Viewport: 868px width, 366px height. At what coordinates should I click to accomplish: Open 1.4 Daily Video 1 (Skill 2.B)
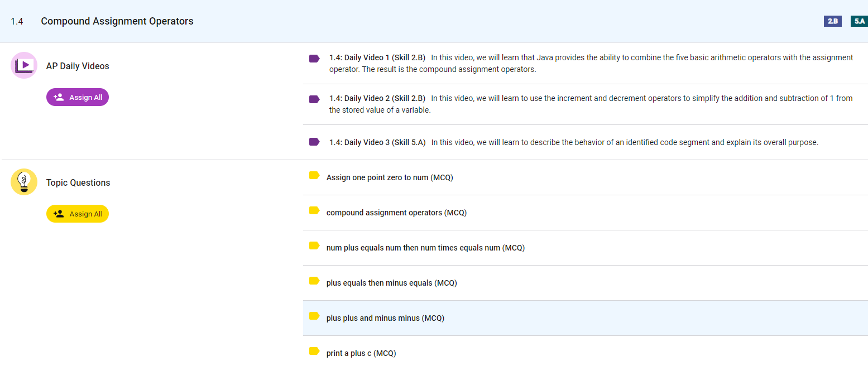[x=377, y=57]
